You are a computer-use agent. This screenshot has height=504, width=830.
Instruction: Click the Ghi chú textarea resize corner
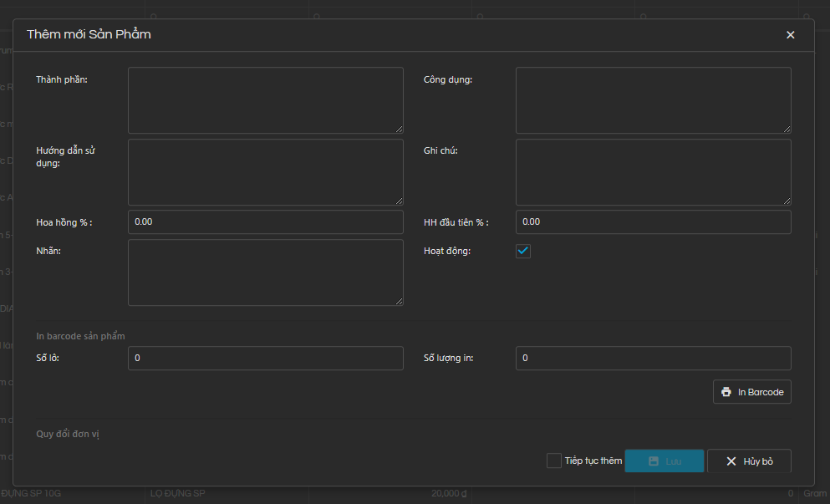coord(787,201)
